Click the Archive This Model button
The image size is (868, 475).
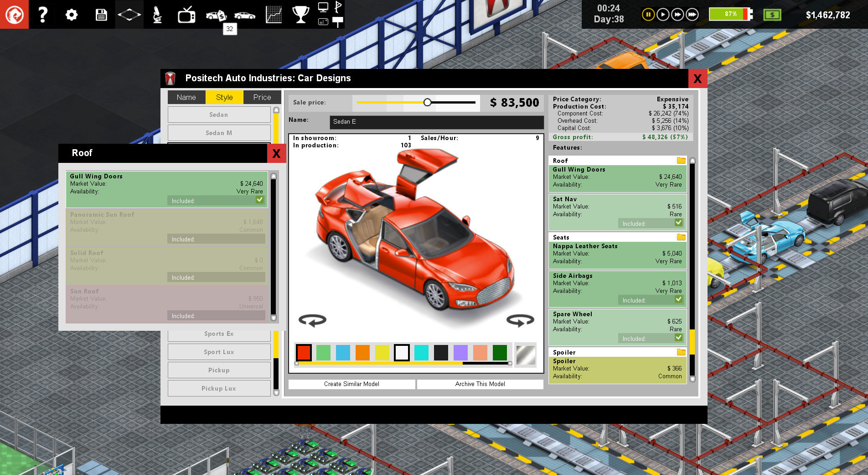tap(480, 384)
